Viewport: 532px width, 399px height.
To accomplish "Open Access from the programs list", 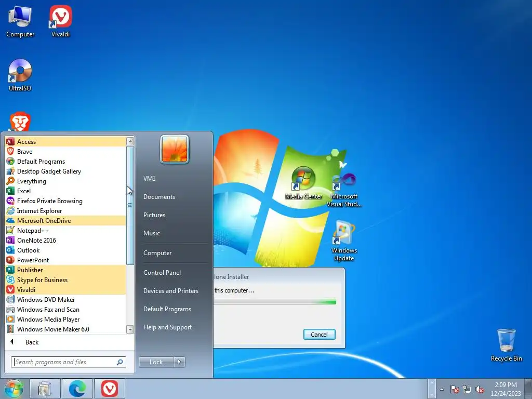I will point(65,141).
